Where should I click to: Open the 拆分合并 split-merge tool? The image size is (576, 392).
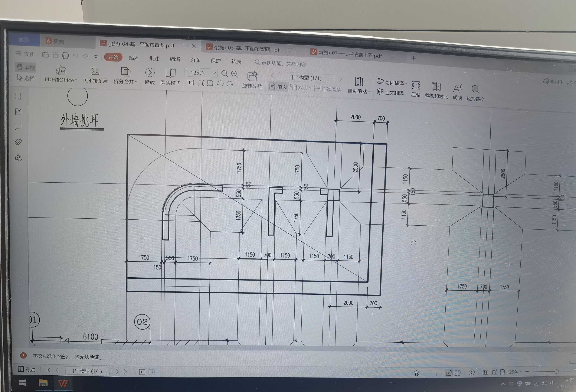click(x=125, y=76)
